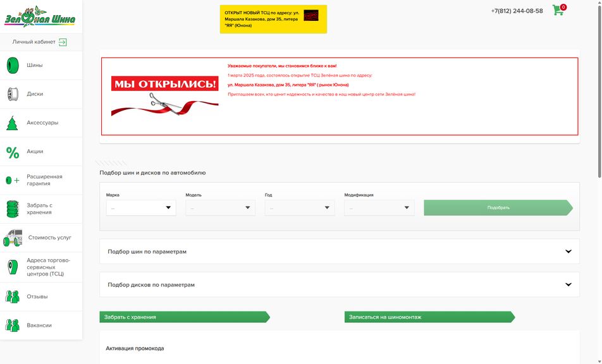Click the green Забрать с хранения button

click(x=185, y=317)
